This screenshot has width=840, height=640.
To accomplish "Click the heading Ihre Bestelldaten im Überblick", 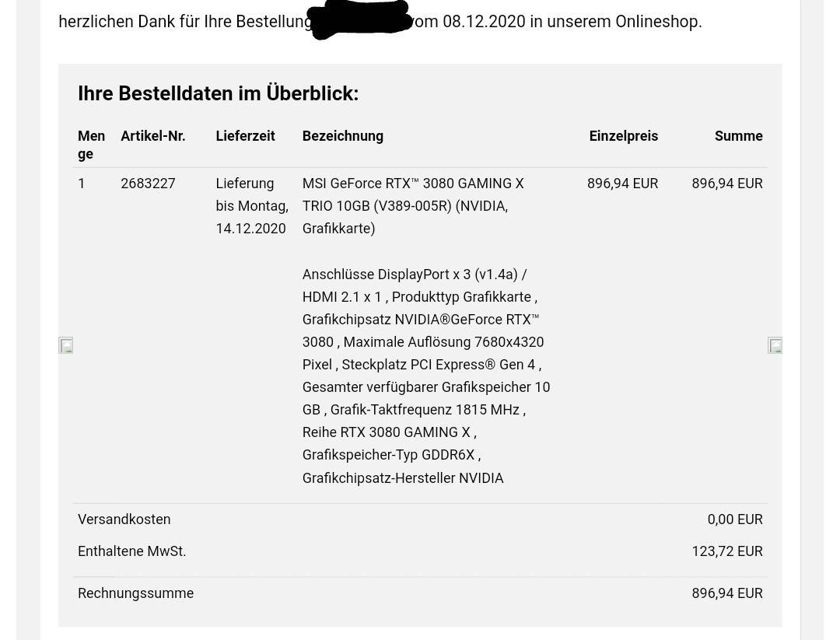I will point(218,93).
